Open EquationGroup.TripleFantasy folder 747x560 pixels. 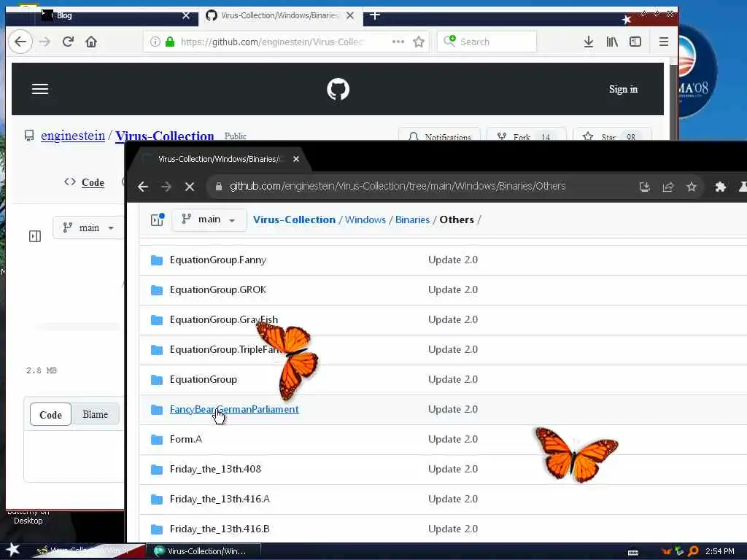(225, 349)
